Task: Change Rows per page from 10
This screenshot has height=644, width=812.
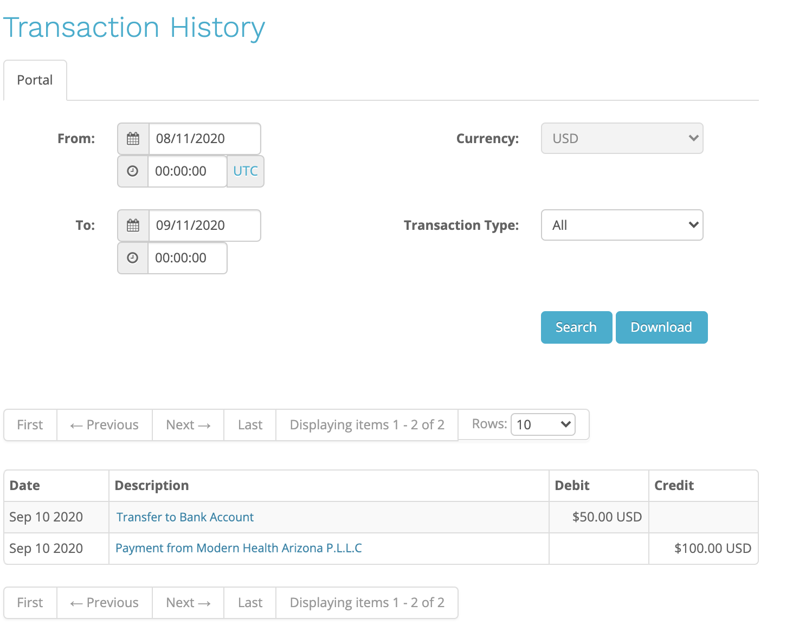Action: (542, 424)
